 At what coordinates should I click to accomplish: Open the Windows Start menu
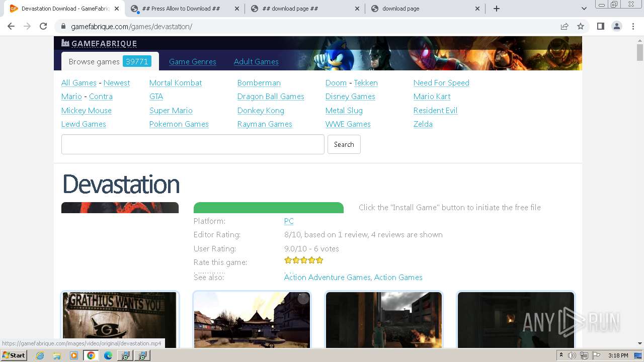tap(14, 355)
